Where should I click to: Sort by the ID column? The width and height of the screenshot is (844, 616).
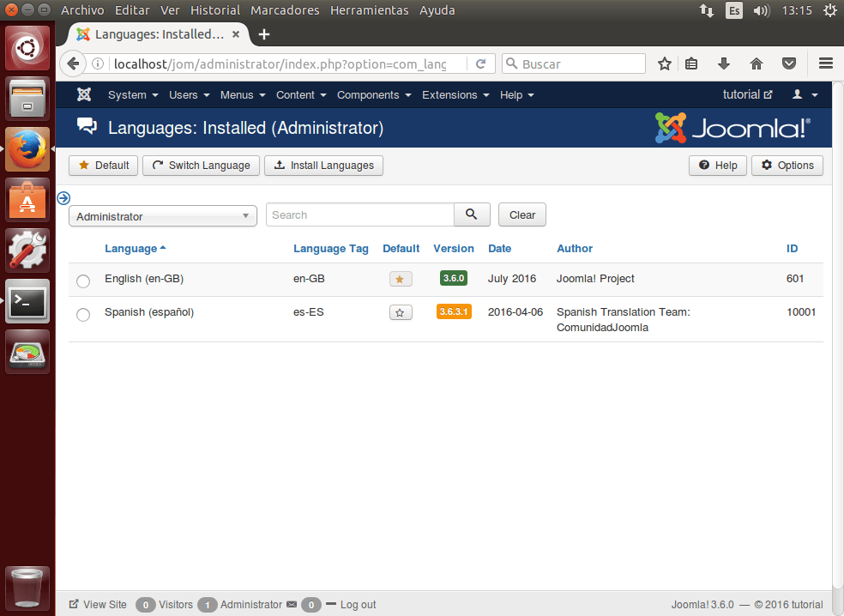pyautogui.click(x=792, y=248)
